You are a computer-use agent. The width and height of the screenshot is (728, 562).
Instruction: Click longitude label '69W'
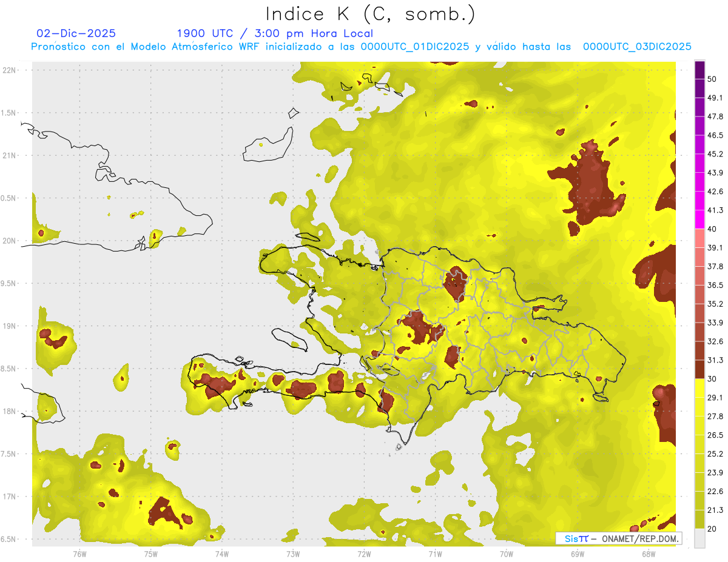(x=578, y=554)
